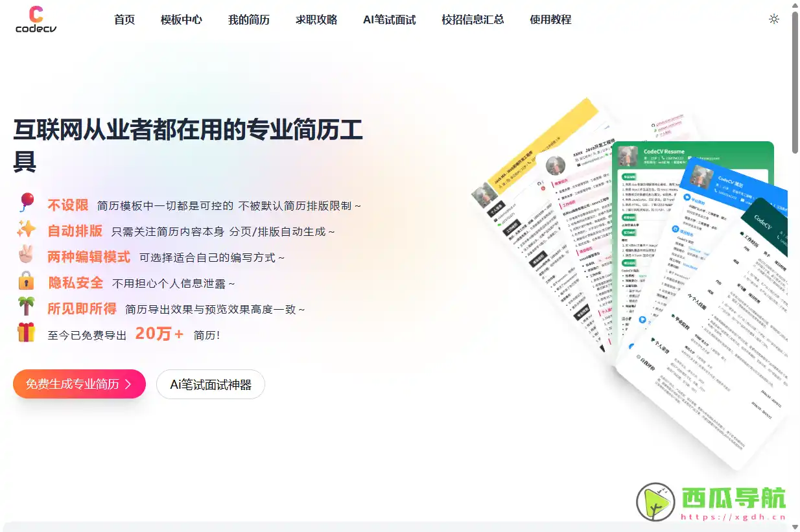Click the Ai笔试面试神器 button
Screen dimensions: 800x532
point(210,384)
